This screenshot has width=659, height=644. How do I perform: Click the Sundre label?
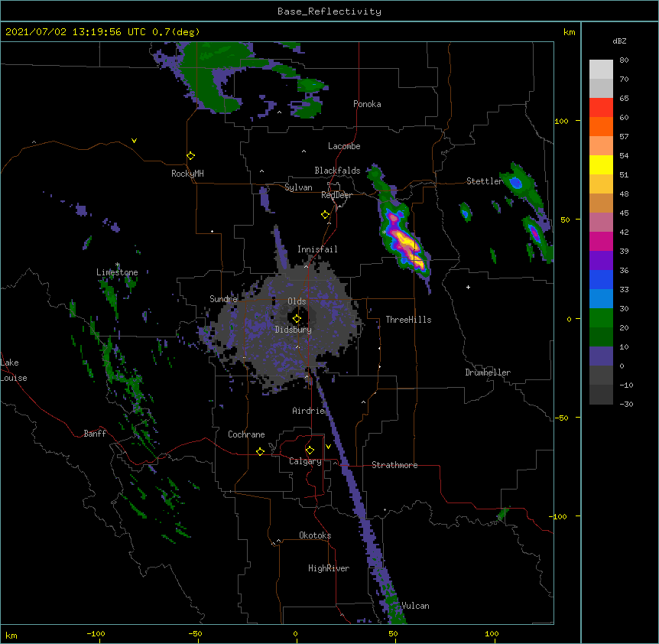click(223, 299)
